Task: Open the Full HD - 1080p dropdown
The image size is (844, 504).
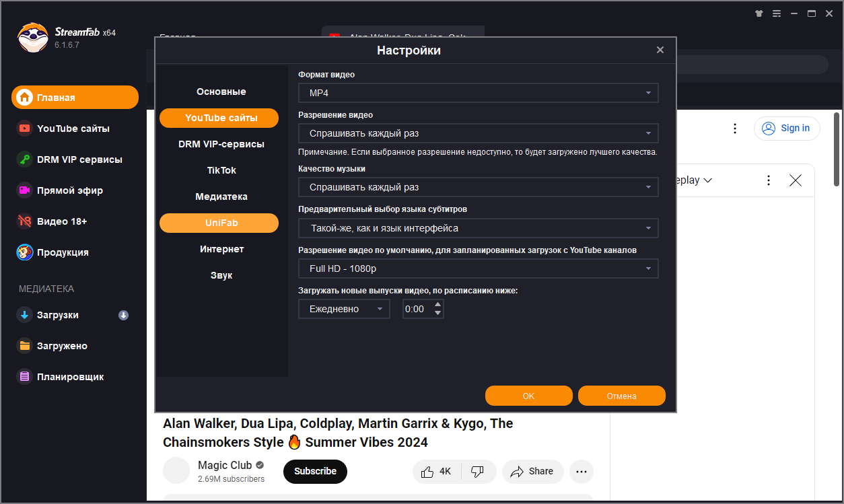Action: [x=478, y=268]
